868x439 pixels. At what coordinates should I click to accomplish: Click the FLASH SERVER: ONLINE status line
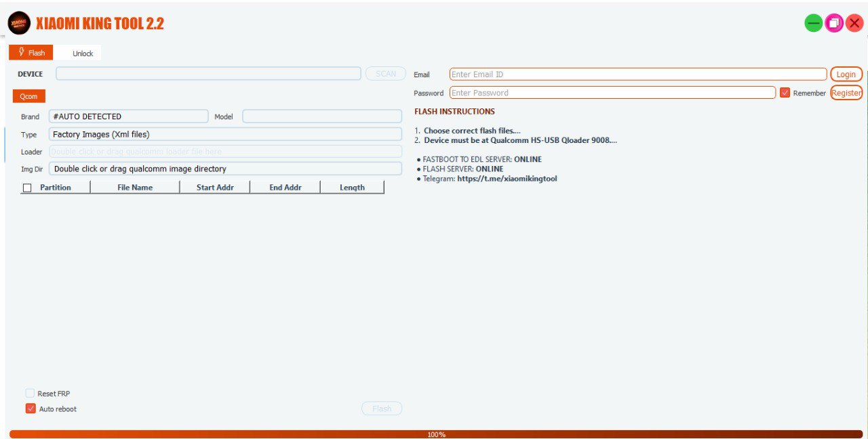(460, 169)
